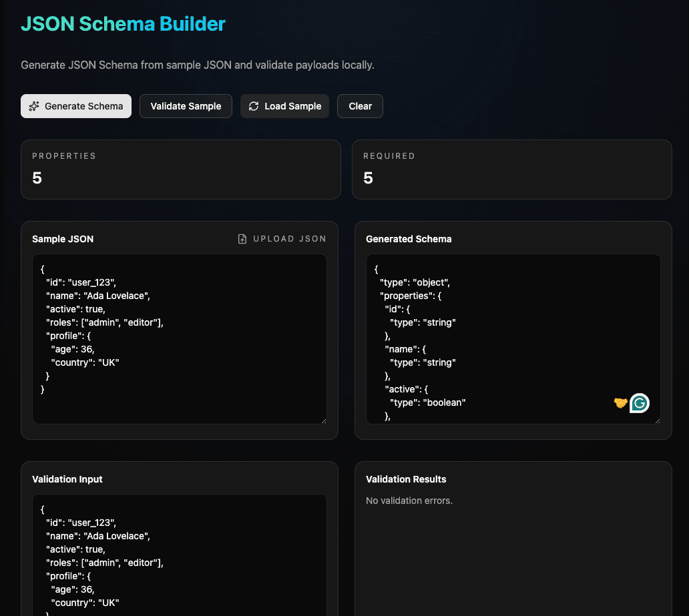
Task: Open the UPLOAD JSON file picker
Action: pos(282,238)
